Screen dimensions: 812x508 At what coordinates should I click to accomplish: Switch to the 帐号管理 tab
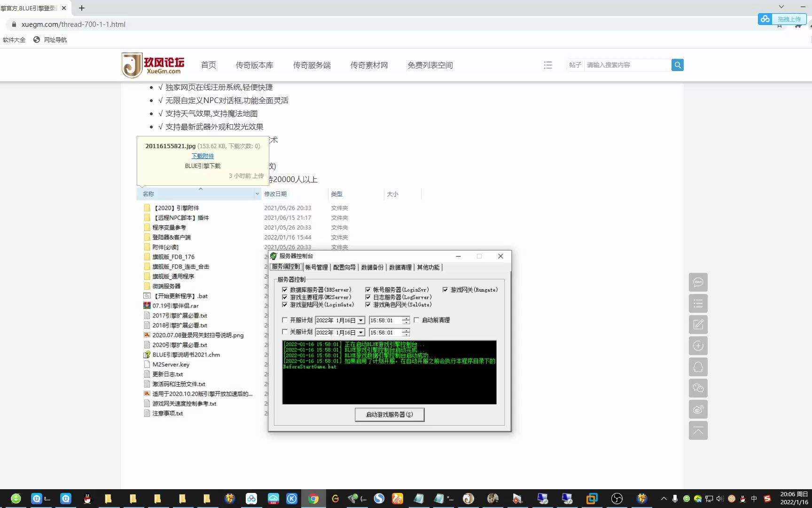pos(316,267)
